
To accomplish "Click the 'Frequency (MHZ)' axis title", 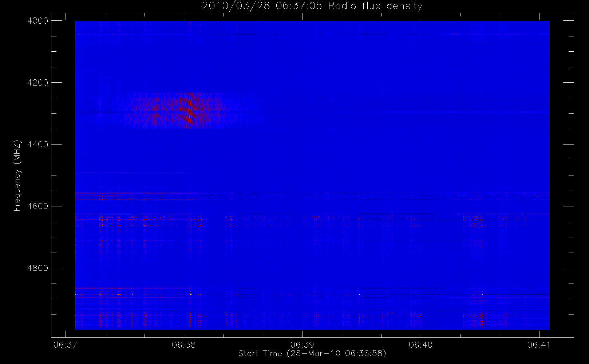I will (17, 175).
